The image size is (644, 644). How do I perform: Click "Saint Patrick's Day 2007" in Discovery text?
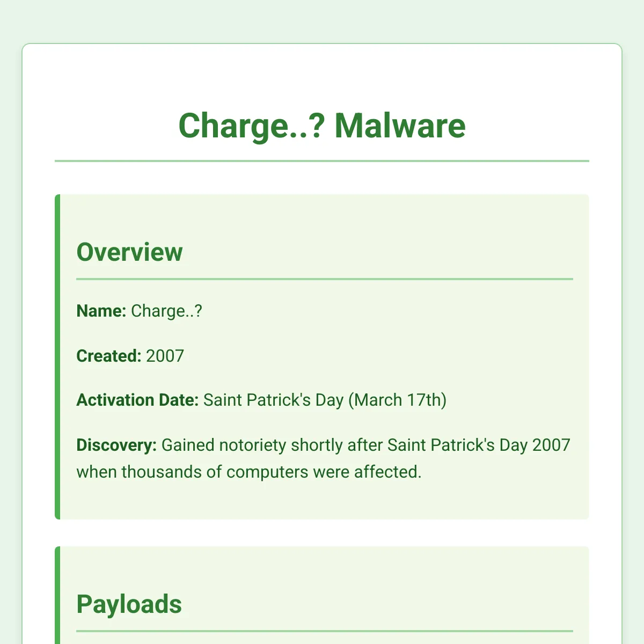click(x=479, y=445)
